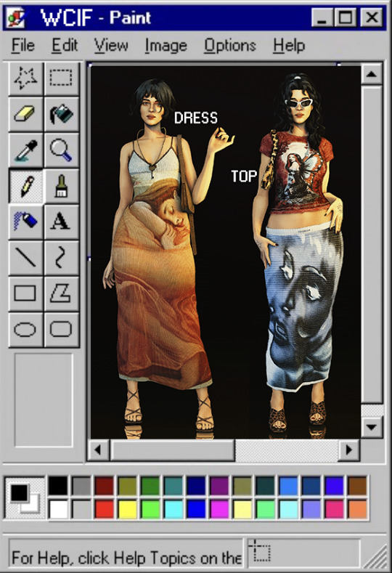Select the Free-Form Select star tool
This screenshot has height=573, width=392.
coord(25,78)
